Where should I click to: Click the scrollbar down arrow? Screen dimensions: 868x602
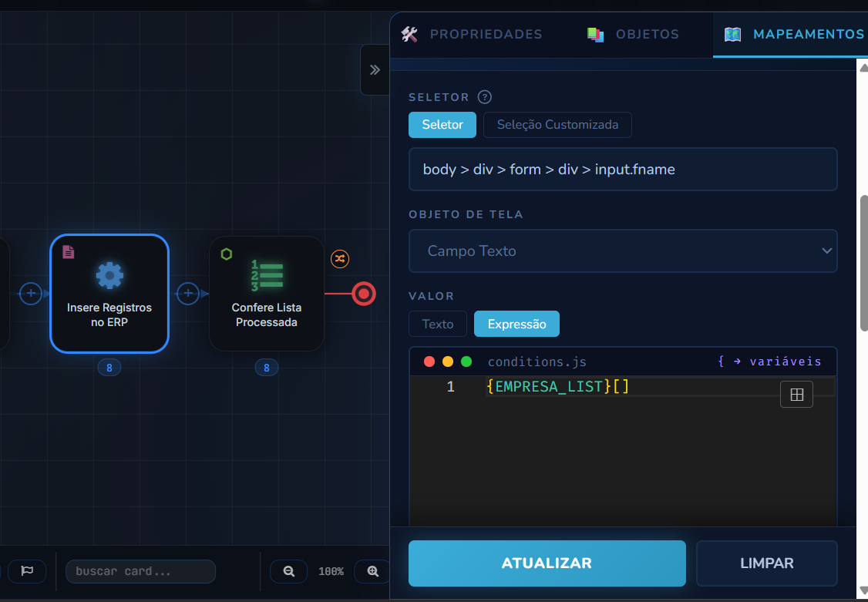click(x=863, y=590)
